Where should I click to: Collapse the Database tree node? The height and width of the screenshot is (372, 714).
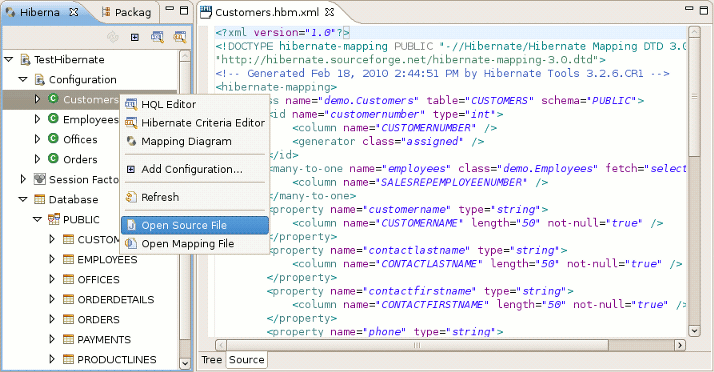(23, 199)
